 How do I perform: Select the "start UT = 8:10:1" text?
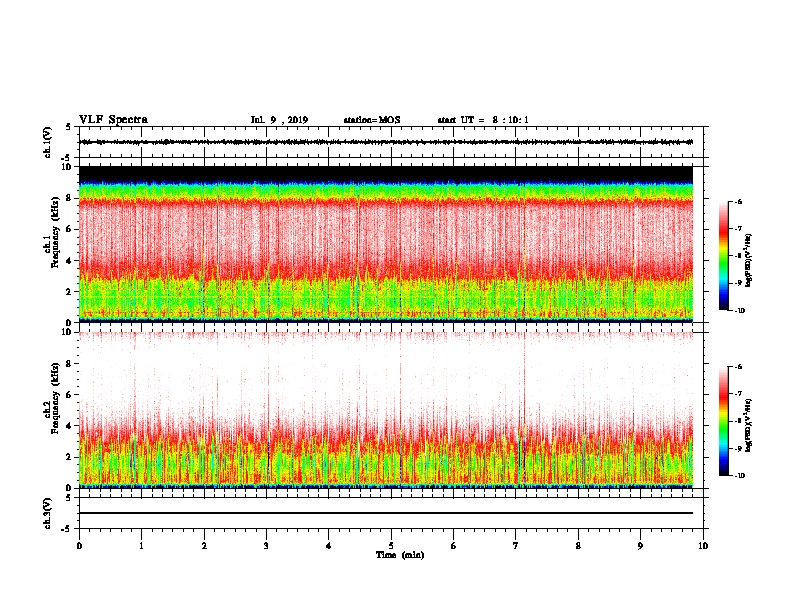coord(483,120)
